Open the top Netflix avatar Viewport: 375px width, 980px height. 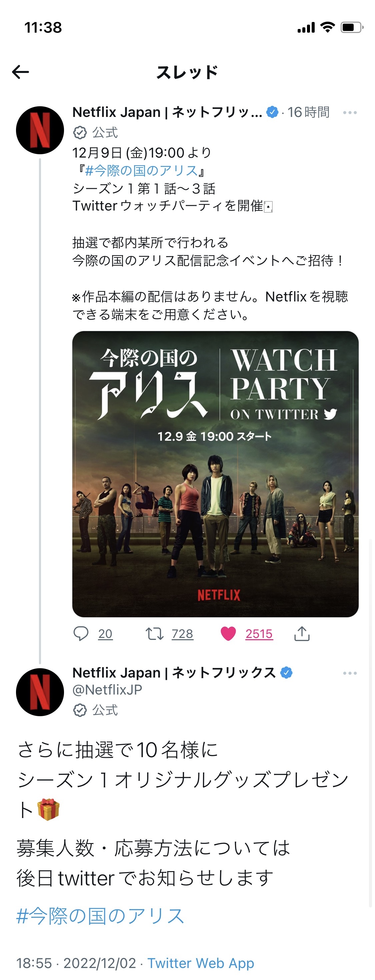[40, 130]
